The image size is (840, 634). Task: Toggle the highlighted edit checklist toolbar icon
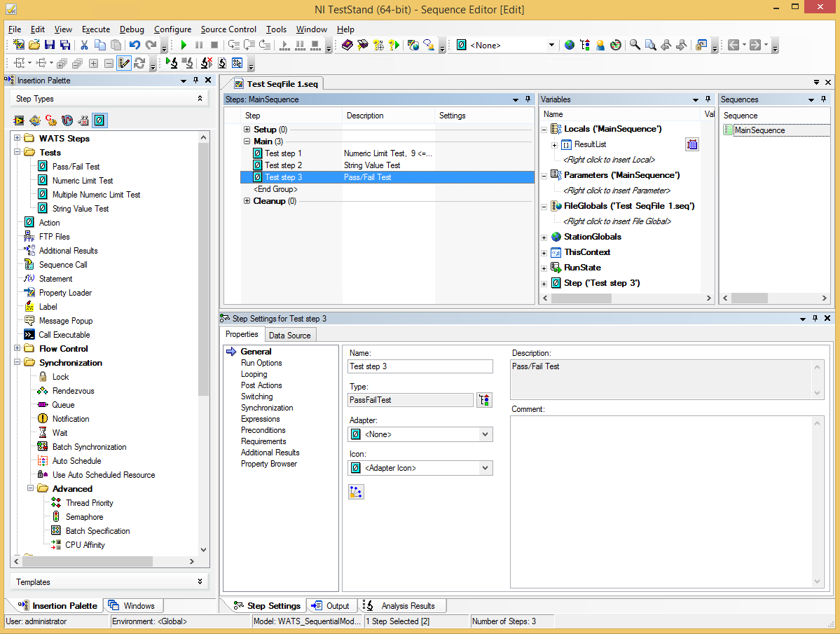pos(124,63)
